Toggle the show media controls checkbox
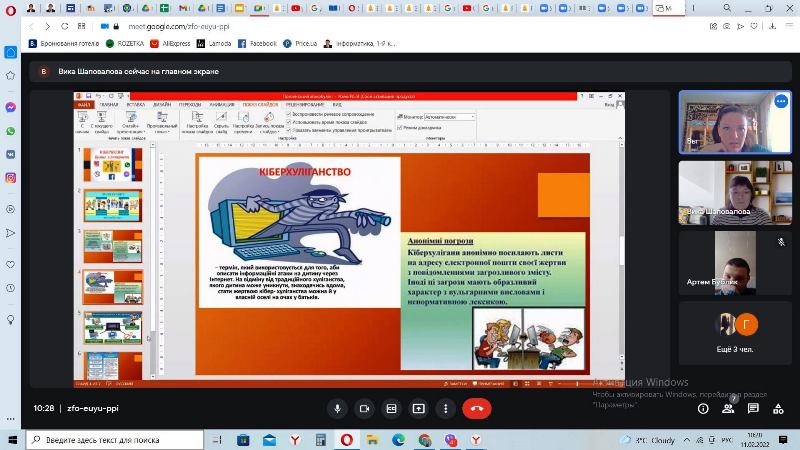Image resolution: width=800 pixels, height=450 pixels. click(x=289, y=130)
